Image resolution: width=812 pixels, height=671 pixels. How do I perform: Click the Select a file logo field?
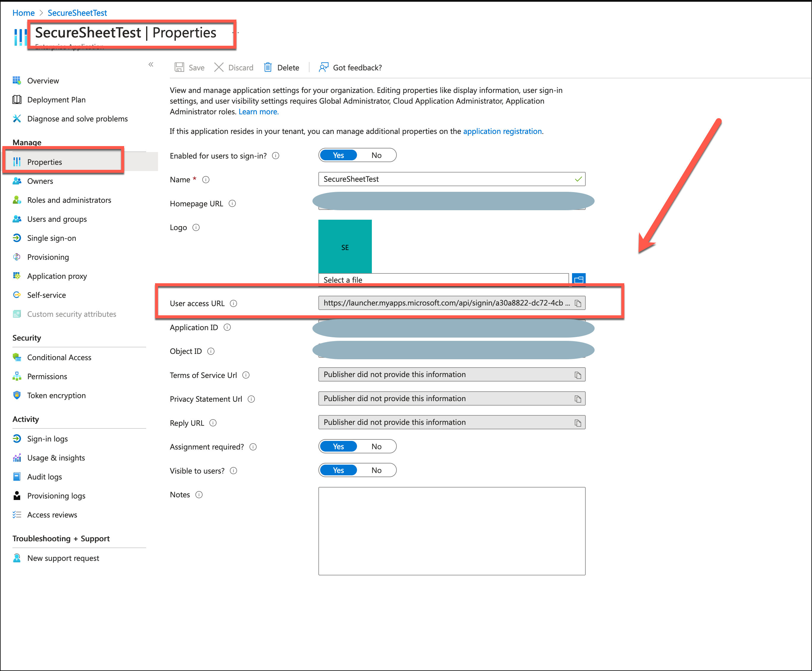point(443,279)
